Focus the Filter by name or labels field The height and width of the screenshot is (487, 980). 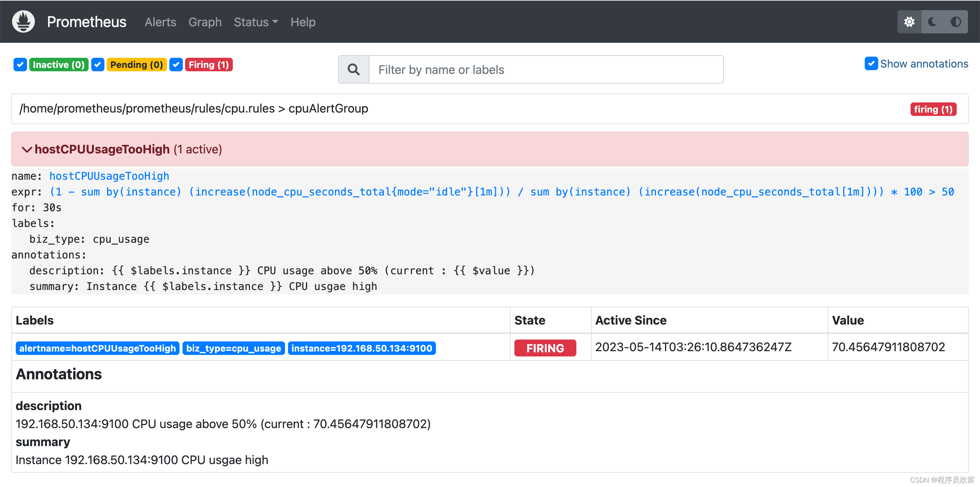tap(546, 69)
